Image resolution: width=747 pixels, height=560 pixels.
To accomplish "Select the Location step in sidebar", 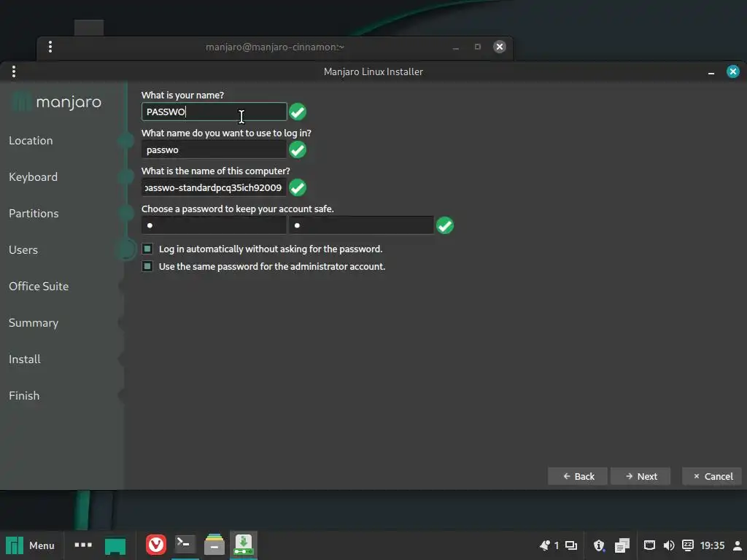I will 31,141.
